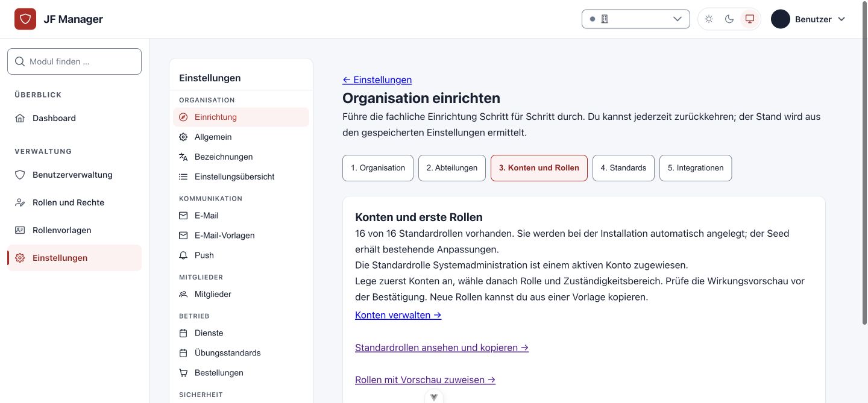This screenshot has width=868, height=403.
Task: Click the Allgemein gear icon
Action: 183,137
